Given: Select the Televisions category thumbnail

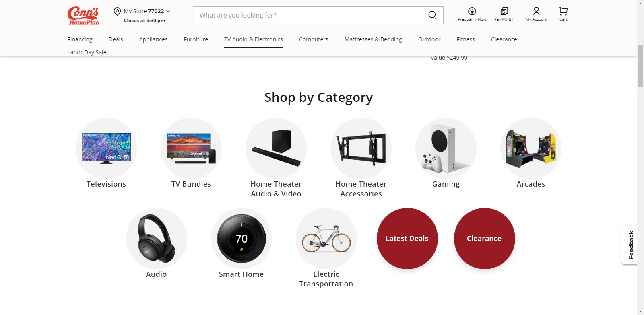Looking at the screenshot, I should 106,148.
